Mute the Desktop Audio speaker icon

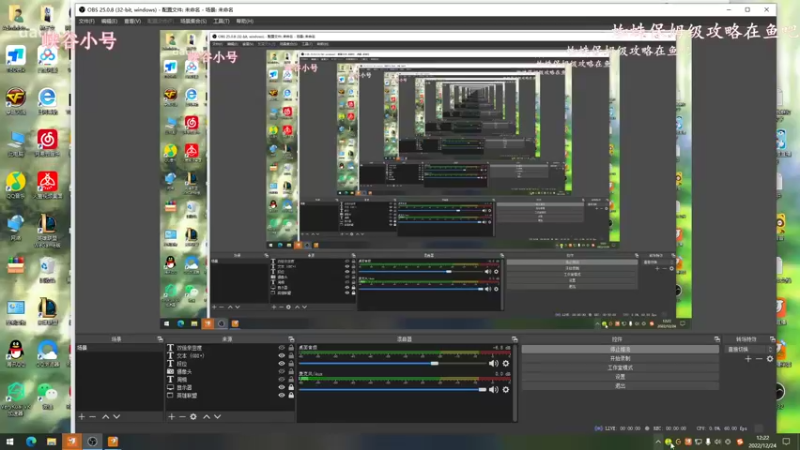tap(493, 363)
